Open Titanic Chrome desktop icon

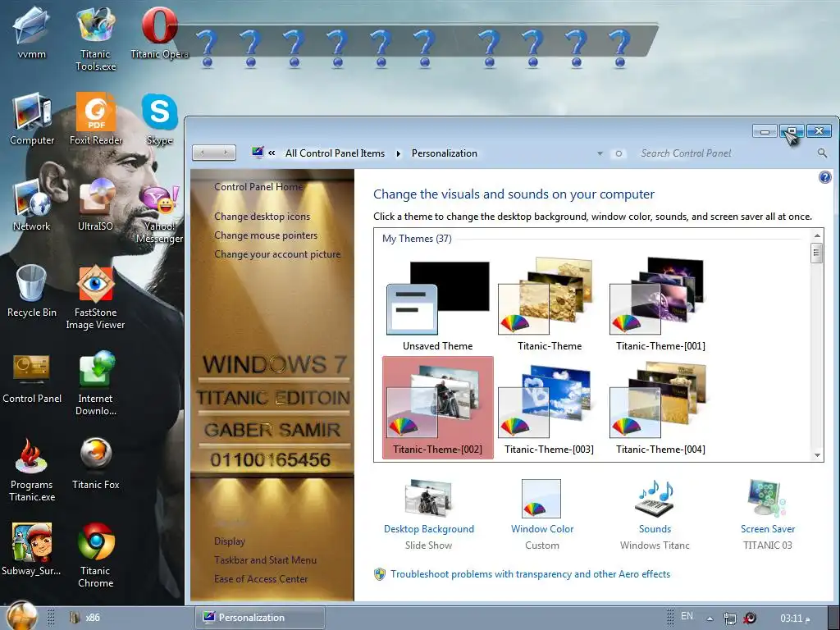(95, 556)
